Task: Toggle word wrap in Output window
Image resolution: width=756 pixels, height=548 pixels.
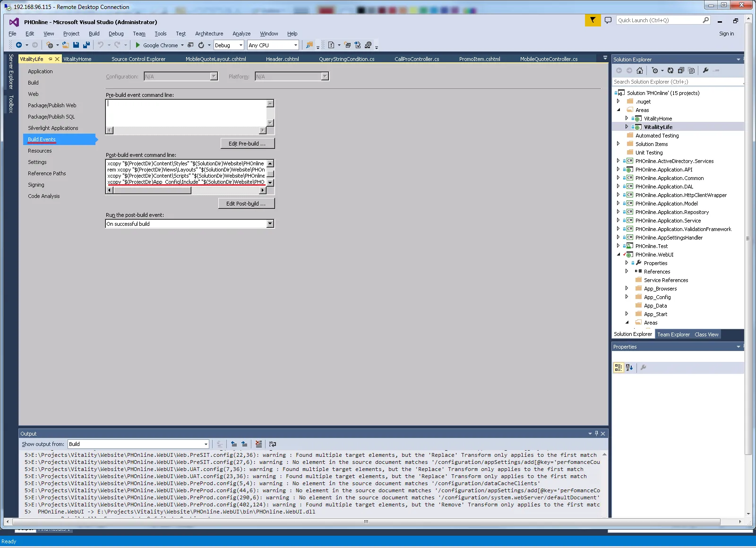Action: click(273, 444)
